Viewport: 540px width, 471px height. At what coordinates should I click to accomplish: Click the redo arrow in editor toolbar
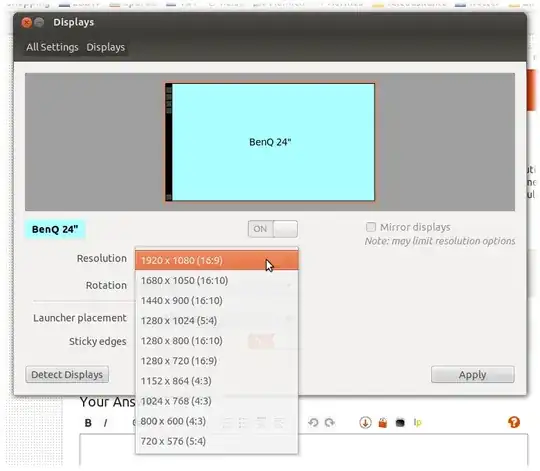tap(330, 422)
